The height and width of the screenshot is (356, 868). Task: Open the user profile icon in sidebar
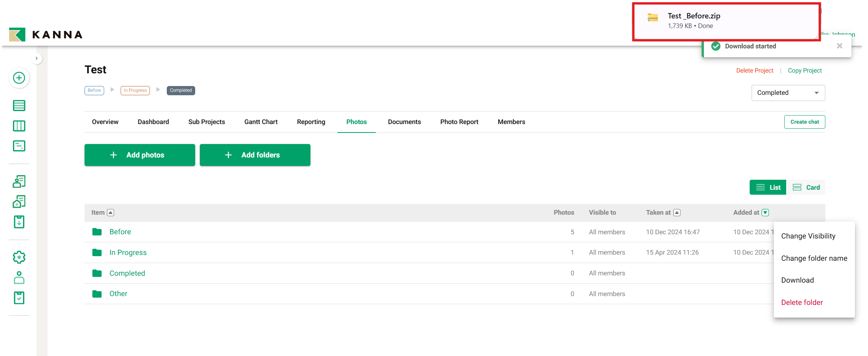[19, 278]
